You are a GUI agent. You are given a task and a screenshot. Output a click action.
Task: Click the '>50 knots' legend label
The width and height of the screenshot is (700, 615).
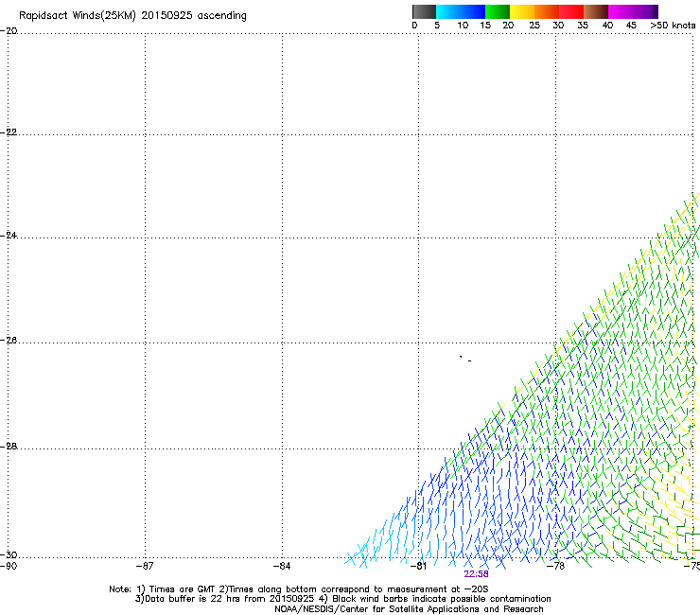point(673,26)
